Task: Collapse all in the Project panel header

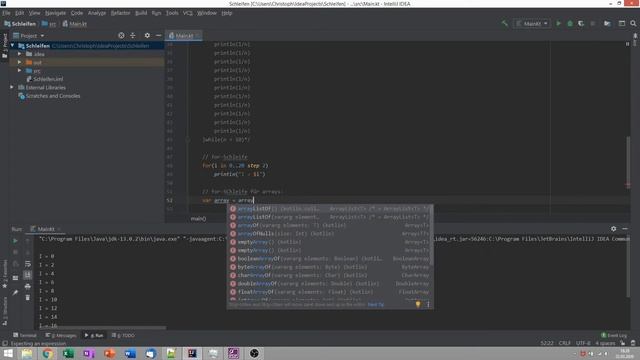Action: pyautogui.click(x=133, y=36)
